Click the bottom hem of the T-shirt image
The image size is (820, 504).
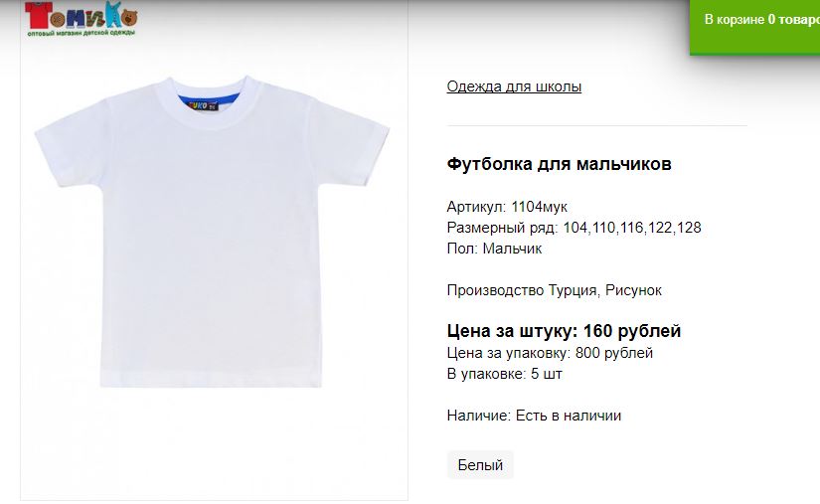211,379
